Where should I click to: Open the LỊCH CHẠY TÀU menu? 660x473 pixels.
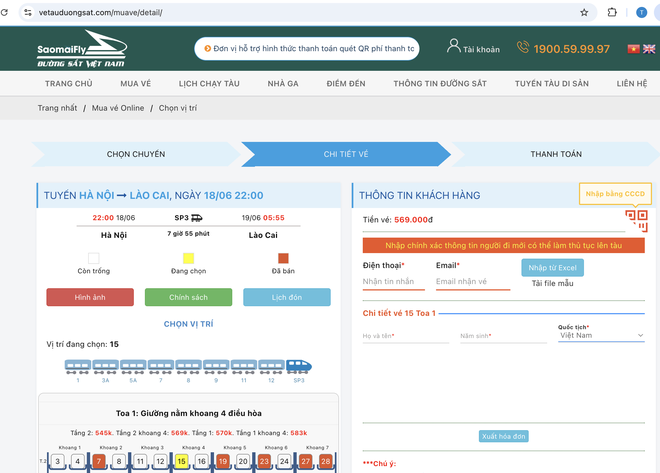tap(209, 84)
